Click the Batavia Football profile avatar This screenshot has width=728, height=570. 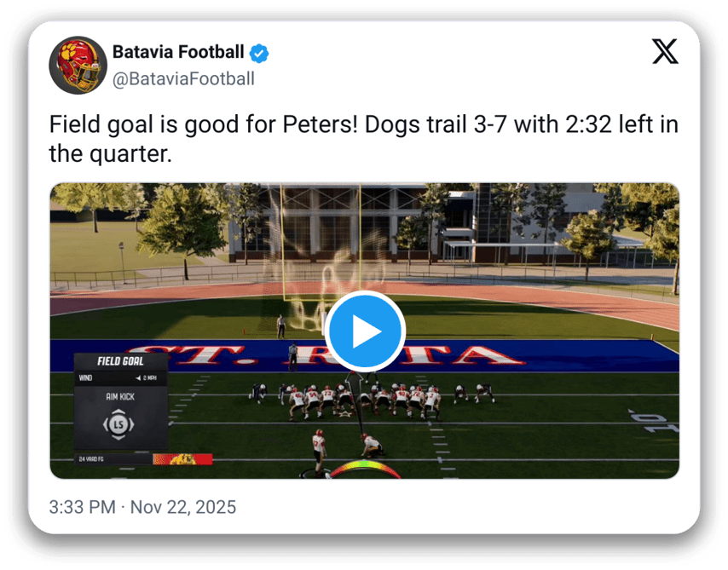(77, 66)
